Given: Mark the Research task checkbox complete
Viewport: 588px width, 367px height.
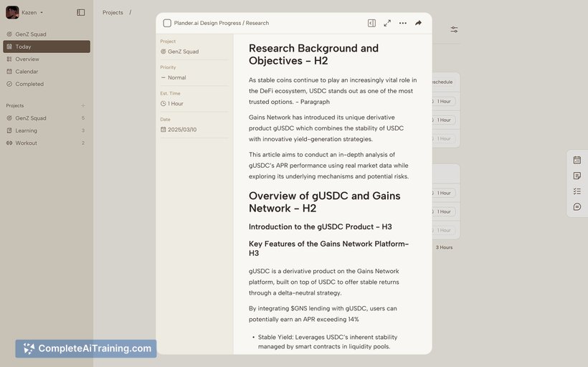Looking at the screenshot, I should click(x=167, y=23).
